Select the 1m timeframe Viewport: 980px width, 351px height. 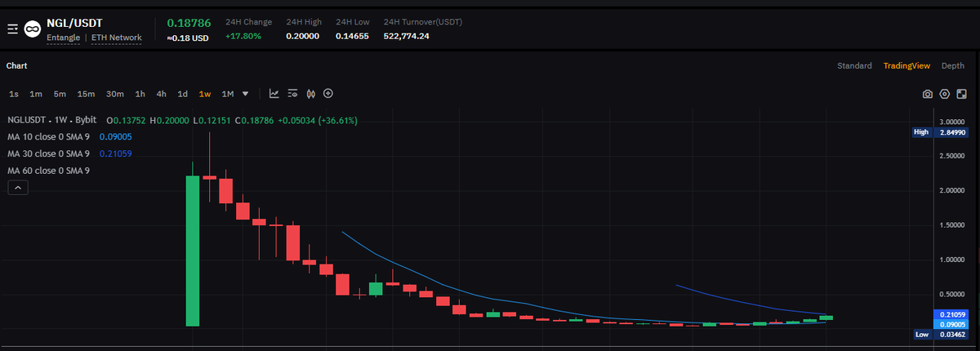coord(36,93)
